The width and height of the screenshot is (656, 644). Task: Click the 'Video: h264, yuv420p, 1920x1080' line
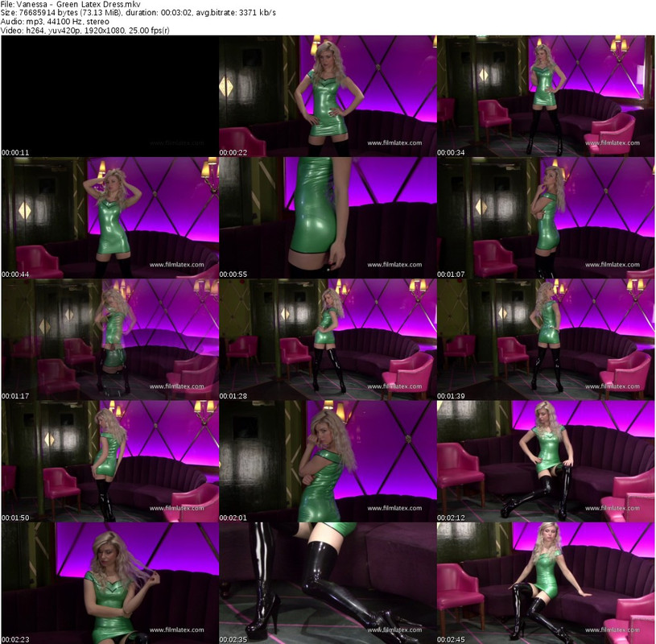click(x=85, y=30)
